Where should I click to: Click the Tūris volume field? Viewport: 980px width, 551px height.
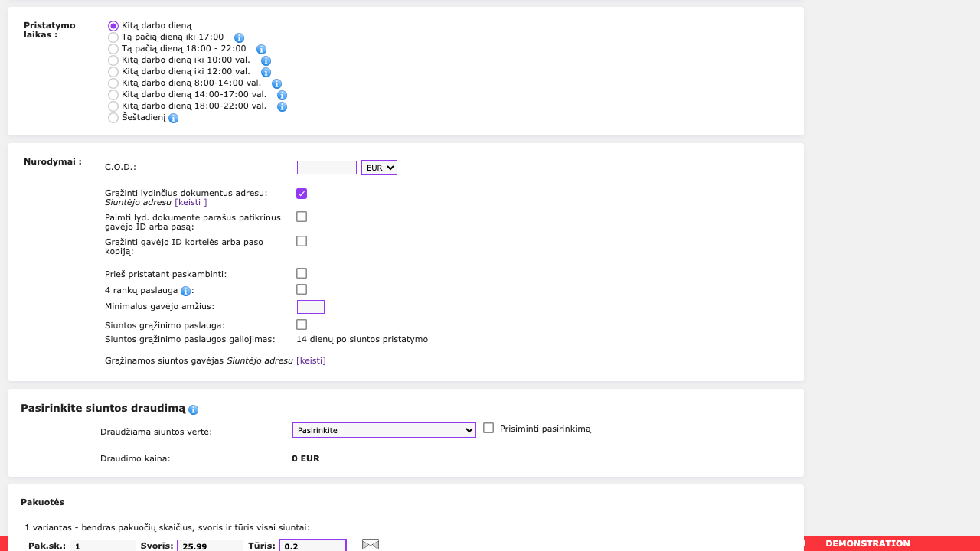tap(312, 546)
